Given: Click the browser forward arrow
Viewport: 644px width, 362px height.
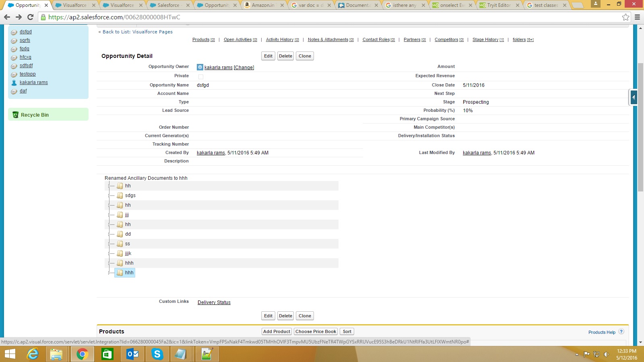Looking at the screenshot, I should (x=19, y=17).
